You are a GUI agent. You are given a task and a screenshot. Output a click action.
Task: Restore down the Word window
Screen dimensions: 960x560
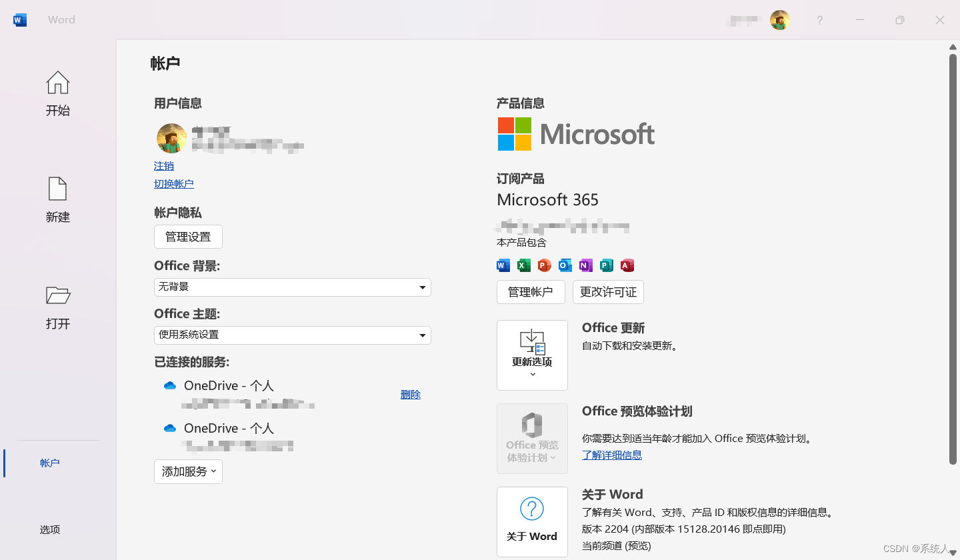tap(900, 20)
